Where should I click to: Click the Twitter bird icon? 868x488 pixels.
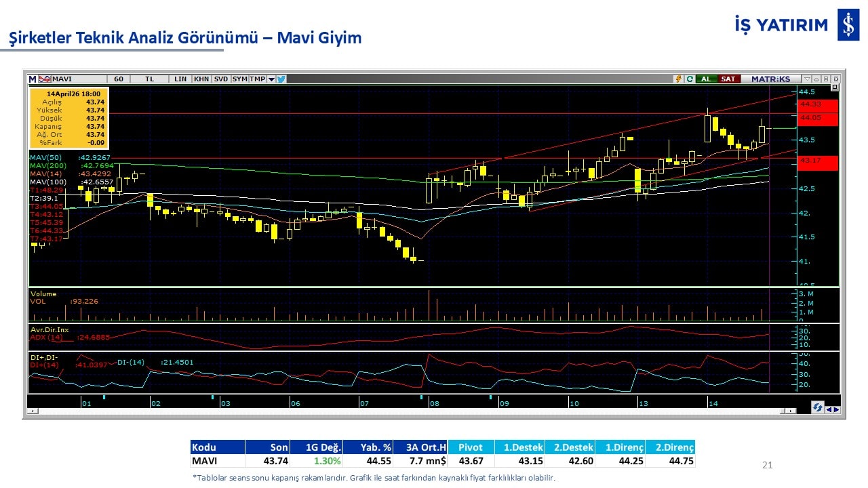click(x=281, y=79)
